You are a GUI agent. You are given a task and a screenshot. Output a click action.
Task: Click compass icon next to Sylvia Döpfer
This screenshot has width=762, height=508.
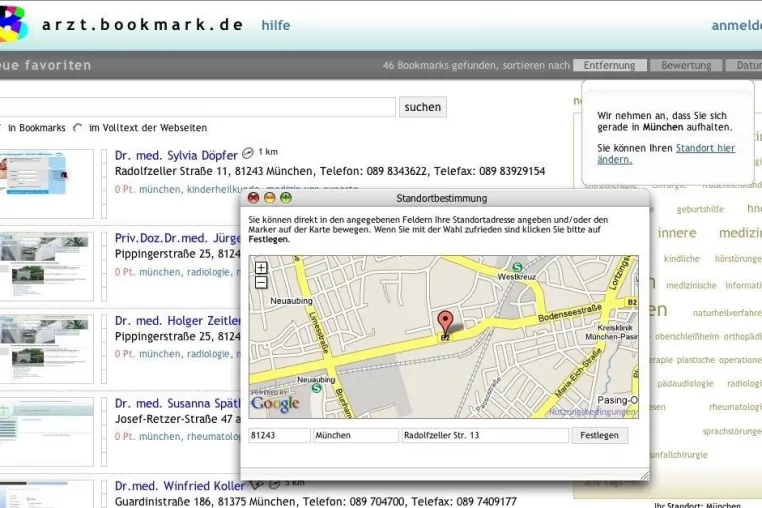coord(248,153)
